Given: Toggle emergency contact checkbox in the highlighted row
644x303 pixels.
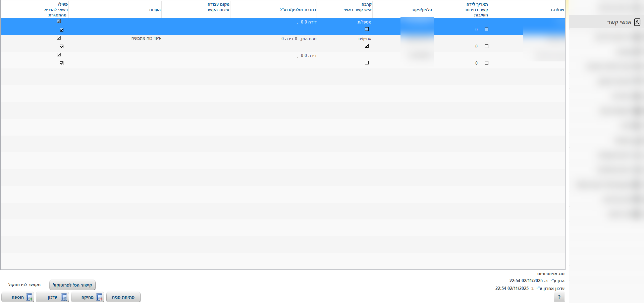Looking at the screenshot, I should pos(486,30).
